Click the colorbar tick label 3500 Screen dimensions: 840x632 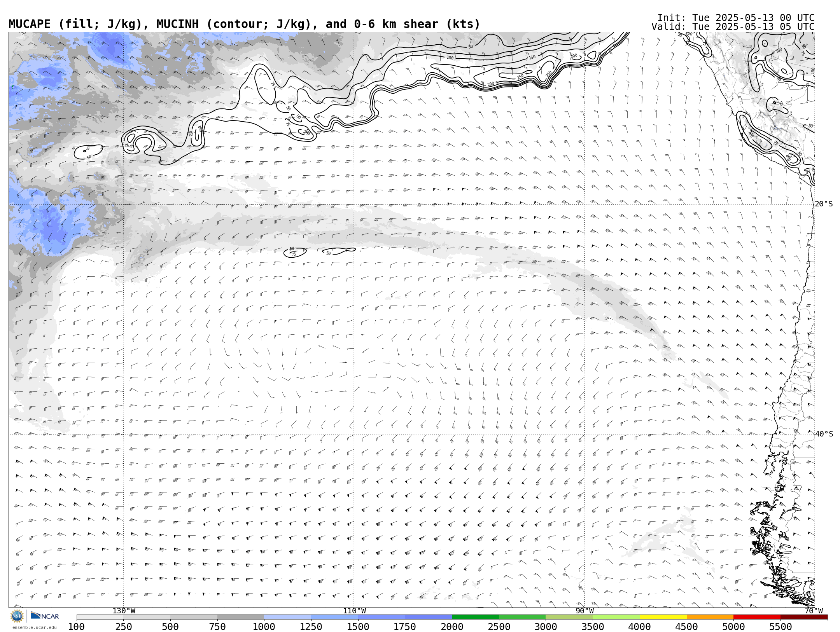coord(593,627)
